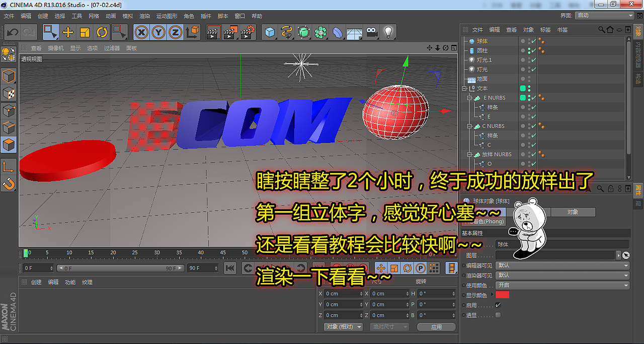Toggle the Y axis lock
644x344 pixels.
158,33
